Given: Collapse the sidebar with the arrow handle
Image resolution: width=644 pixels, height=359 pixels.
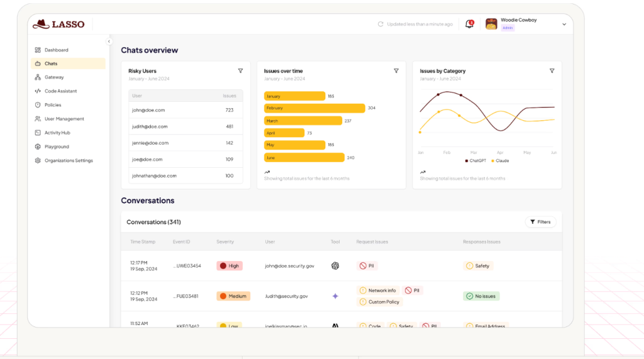Looking at the screenshot, I should click(109, 41).
